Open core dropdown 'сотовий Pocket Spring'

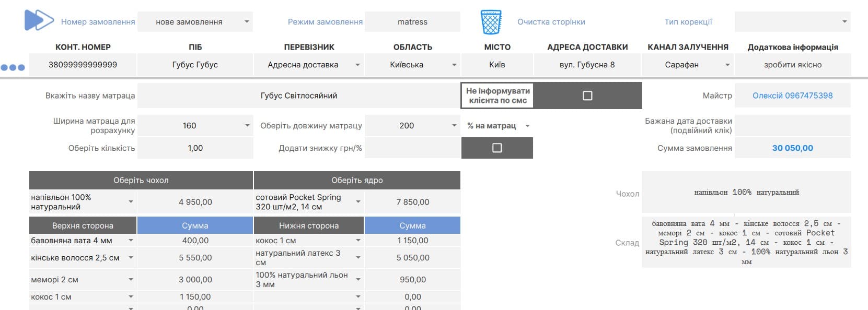click(358, 202)
